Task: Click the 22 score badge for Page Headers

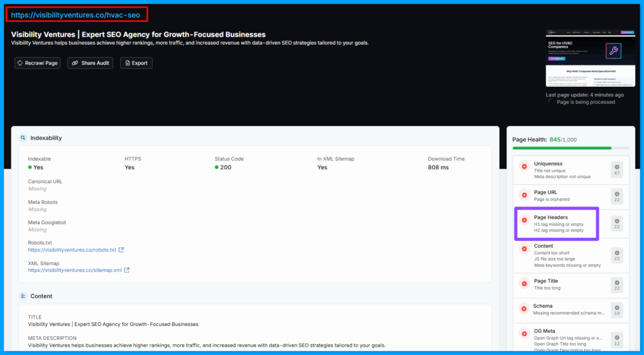Action: [617, 223]
